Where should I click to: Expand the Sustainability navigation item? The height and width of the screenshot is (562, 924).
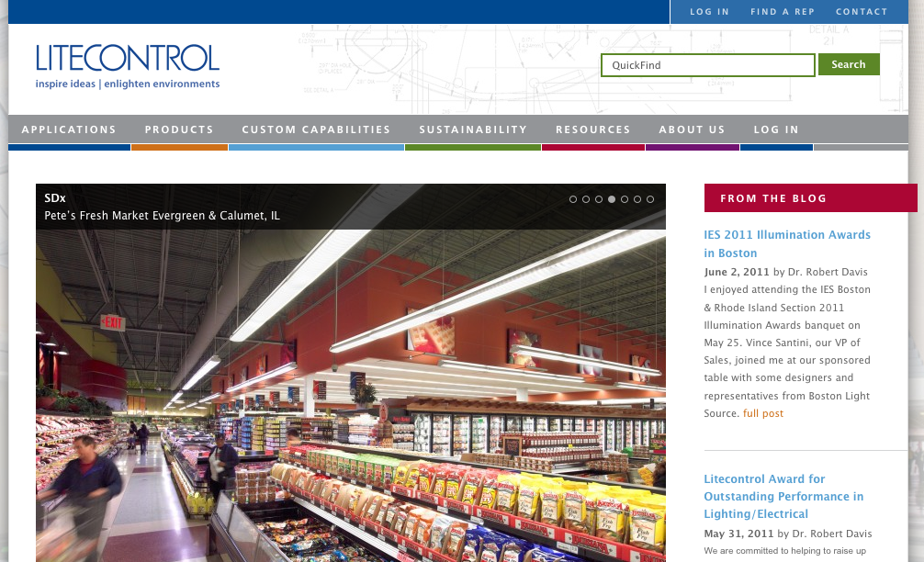coord(473,129)
